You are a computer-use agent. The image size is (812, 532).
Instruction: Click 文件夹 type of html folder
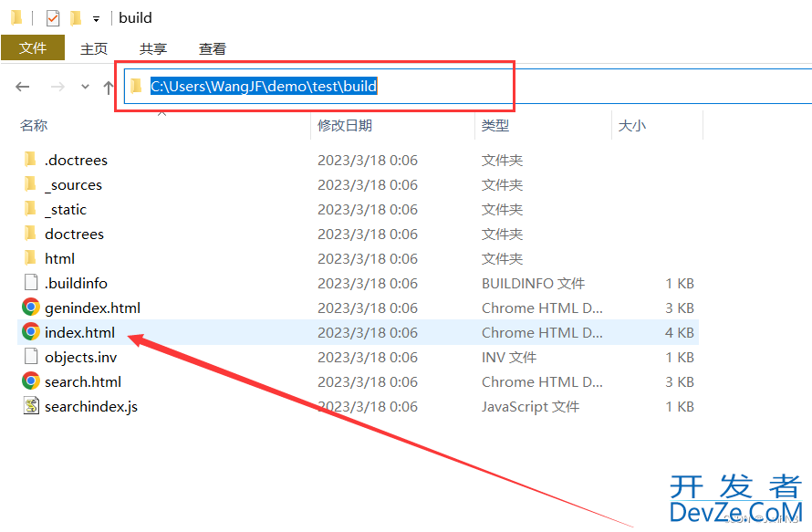503,258
